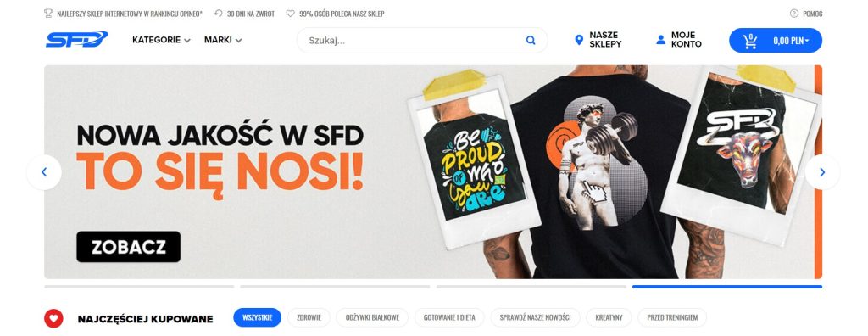Click the search magnifier icon
Viewport: 868px width, 336px height.
click(531, 40)
